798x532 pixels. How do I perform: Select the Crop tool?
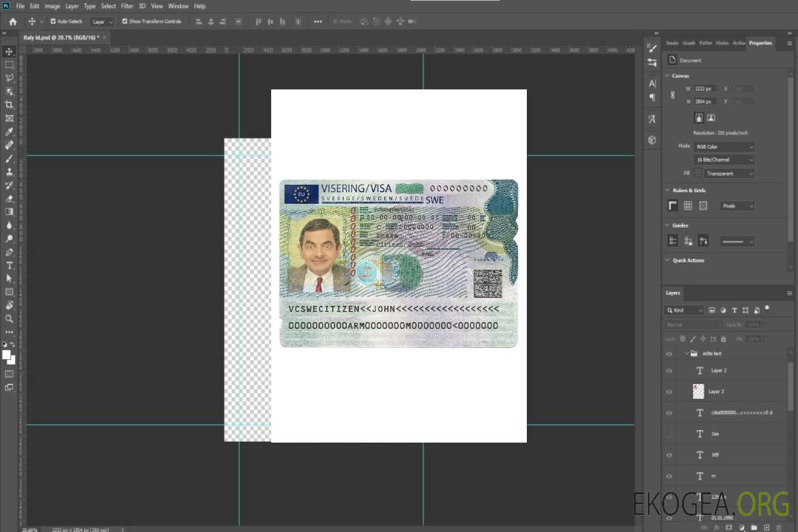point(9,105)
